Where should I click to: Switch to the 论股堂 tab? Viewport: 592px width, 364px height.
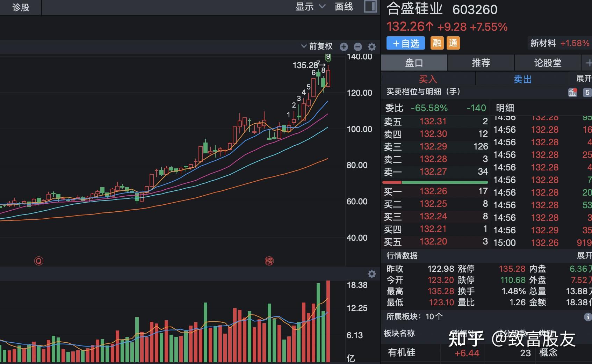pyautogui.click(x=548, y=63)
